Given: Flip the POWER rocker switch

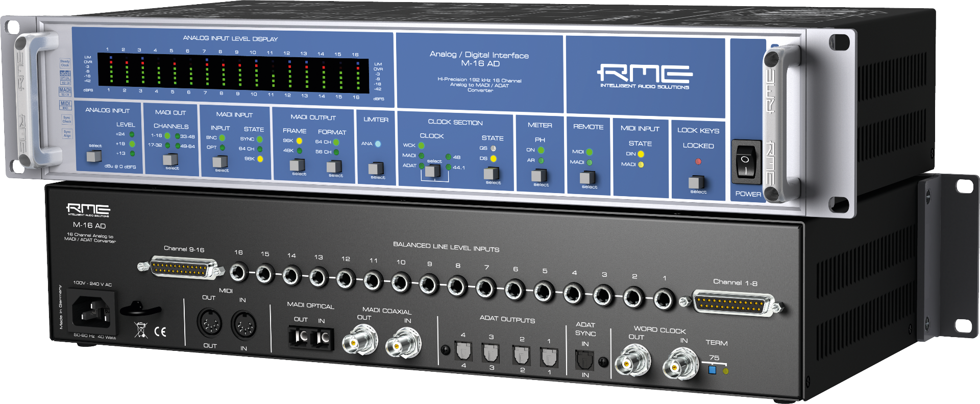Looking at the screenshot, I should point(746,162).
